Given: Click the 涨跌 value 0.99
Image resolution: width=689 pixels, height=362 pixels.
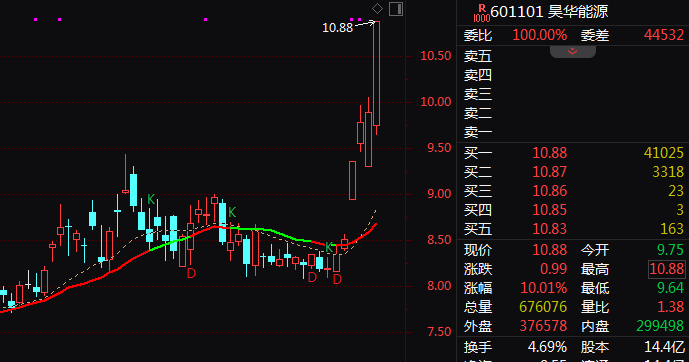Looking at the screenshot, I should point(554,269).
